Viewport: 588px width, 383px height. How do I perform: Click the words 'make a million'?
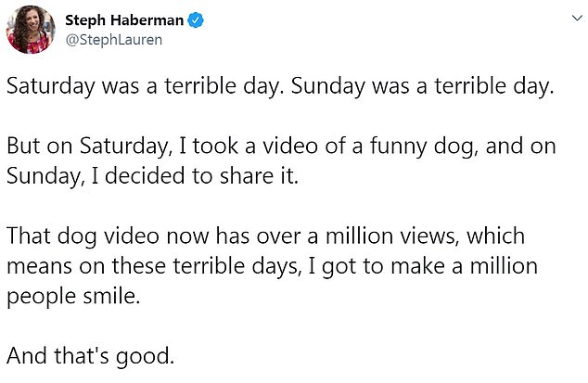point(465,266)
